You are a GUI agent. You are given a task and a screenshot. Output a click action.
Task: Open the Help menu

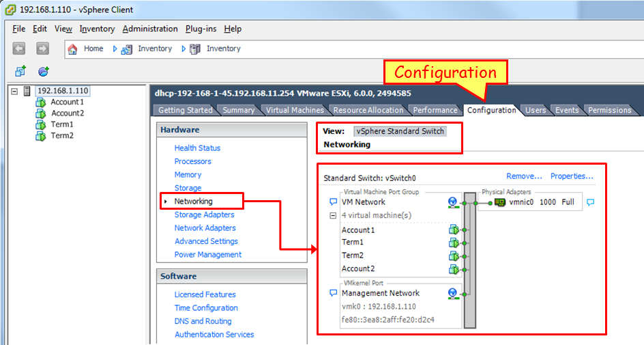pyautogui.click(x=233, y=29)
